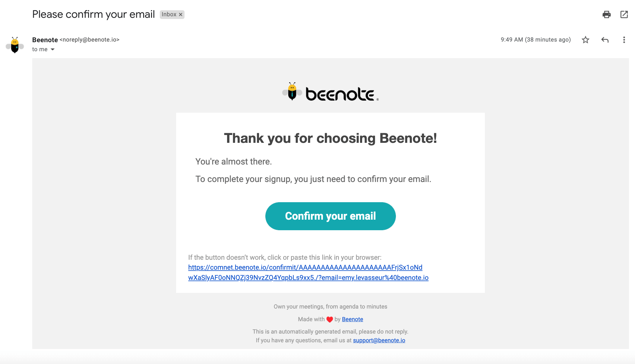
Task: Click the Beenote logo banner
Action: click(x=330, y=92)
